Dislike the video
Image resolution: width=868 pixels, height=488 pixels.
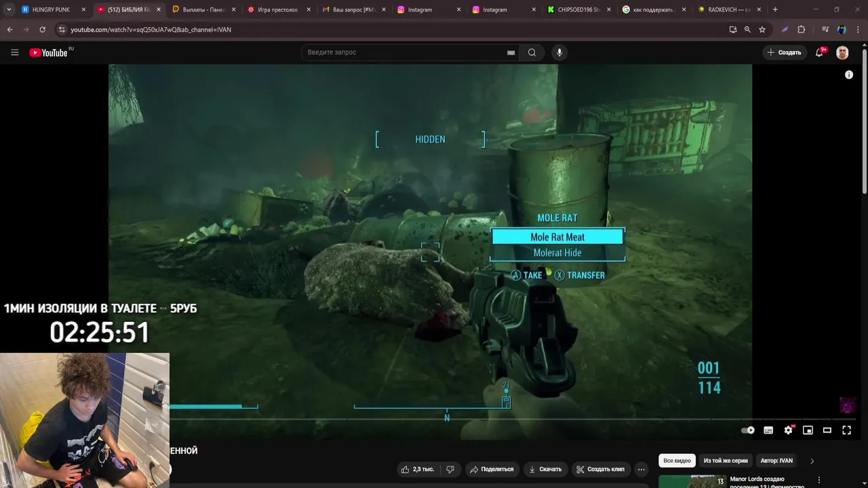point(450,469)
